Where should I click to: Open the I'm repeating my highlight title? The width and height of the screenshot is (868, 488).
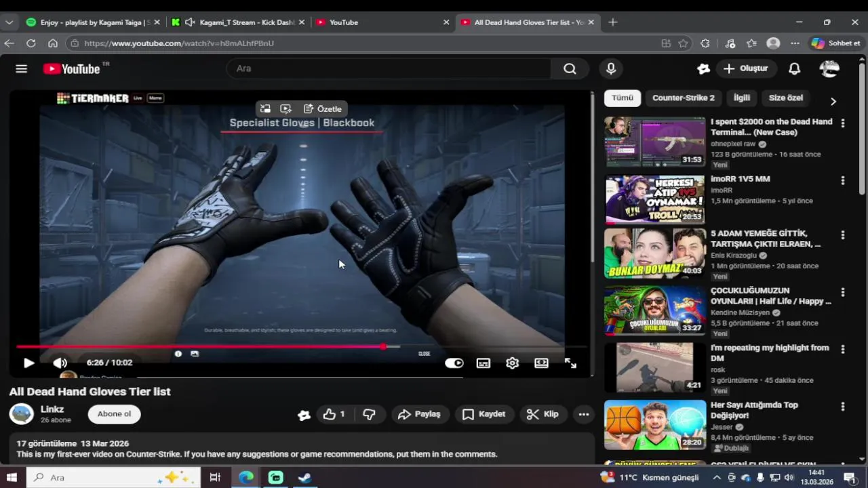click(770, 352)
